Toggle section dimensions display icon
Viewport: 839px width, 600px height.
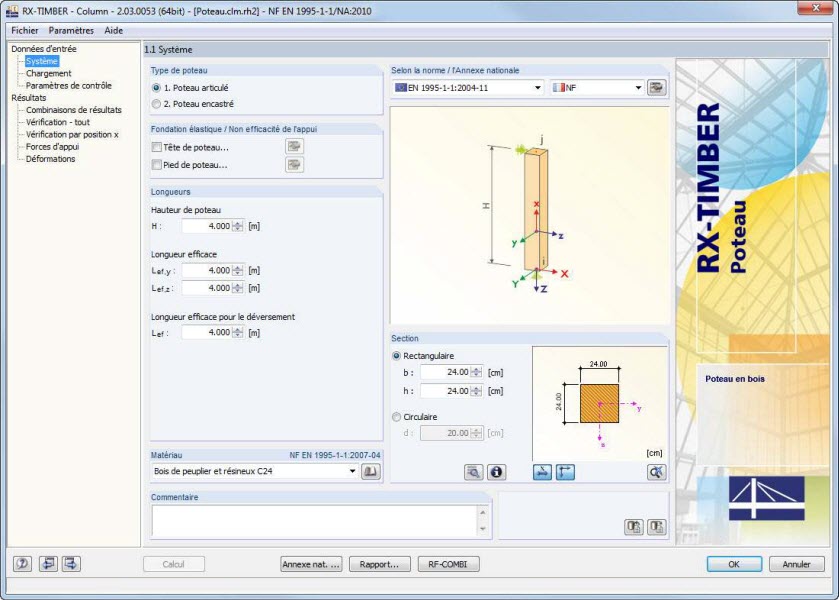point(542,472)
